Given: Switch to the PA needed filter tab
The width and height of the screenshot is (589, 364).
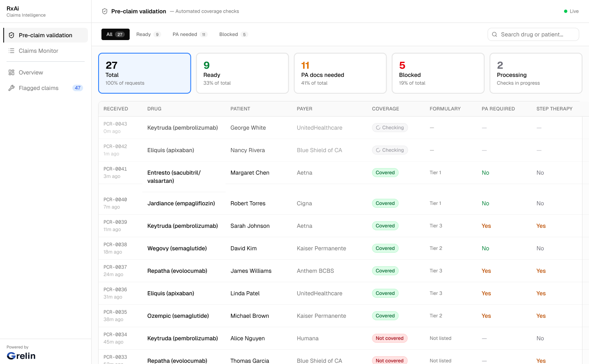Looking at the screenshot, I should [190, 34].
